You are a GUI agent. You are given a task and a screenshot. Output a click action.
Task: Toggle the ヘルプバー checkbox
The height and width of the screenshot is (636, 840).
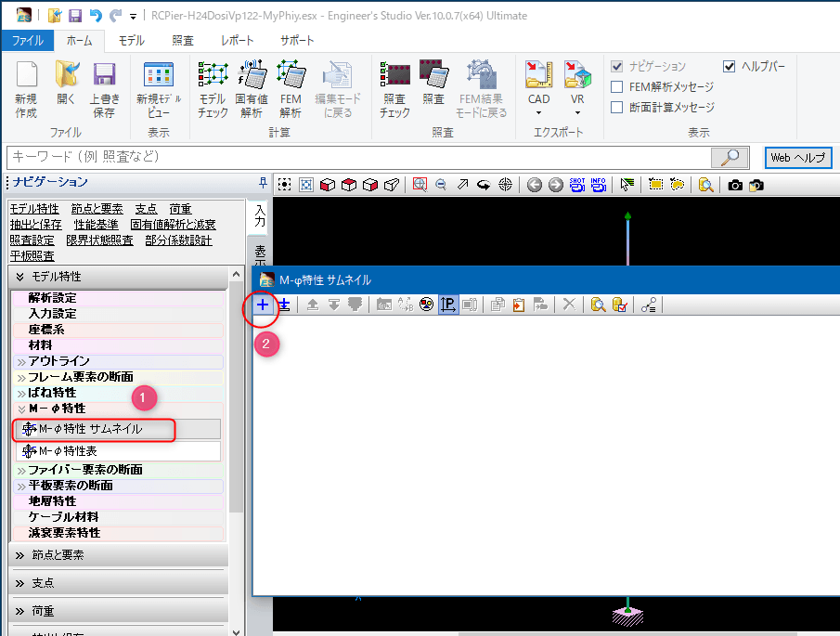tap(730, 67)
